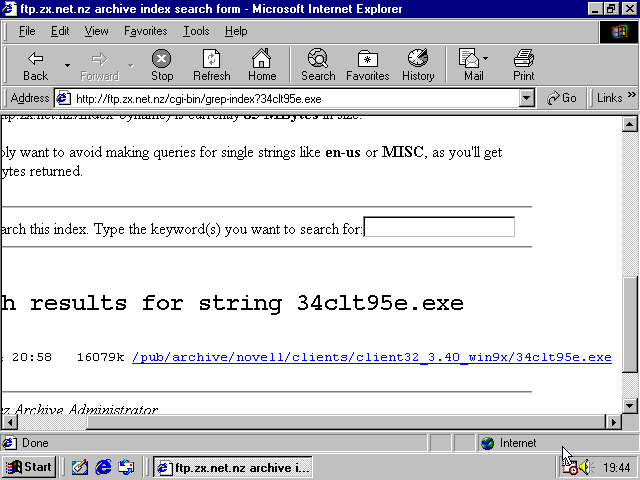Print the page using Print button

pos(523,65)
